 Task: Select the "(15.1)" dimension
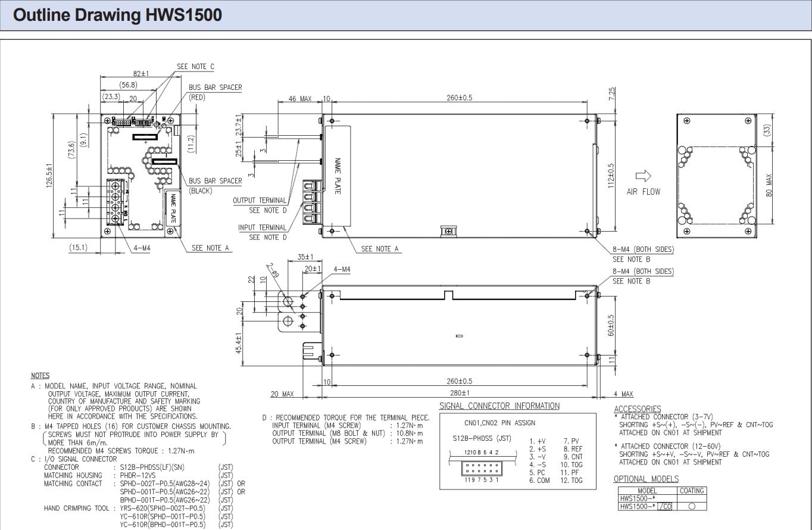click(78, 248)
